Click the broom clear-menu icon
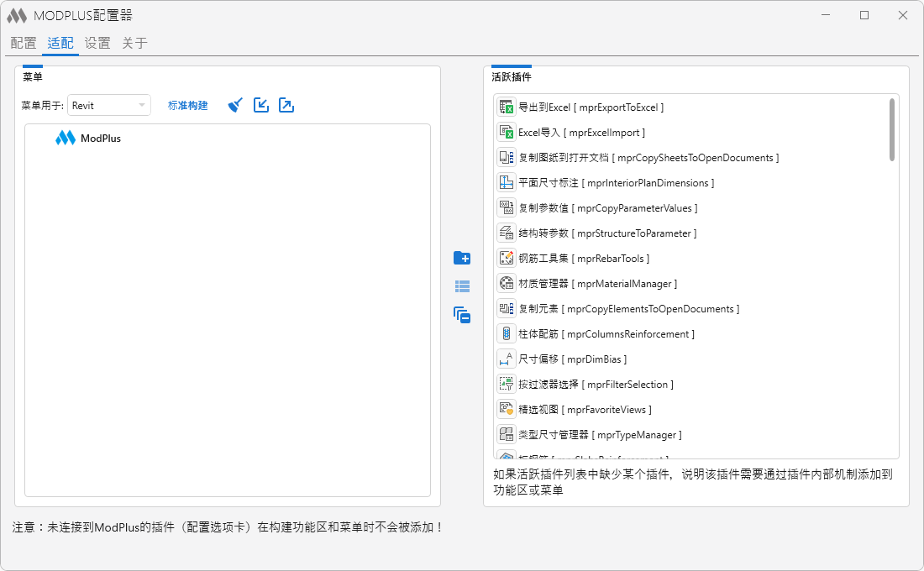The image size is (924, 571). [235, 106]
